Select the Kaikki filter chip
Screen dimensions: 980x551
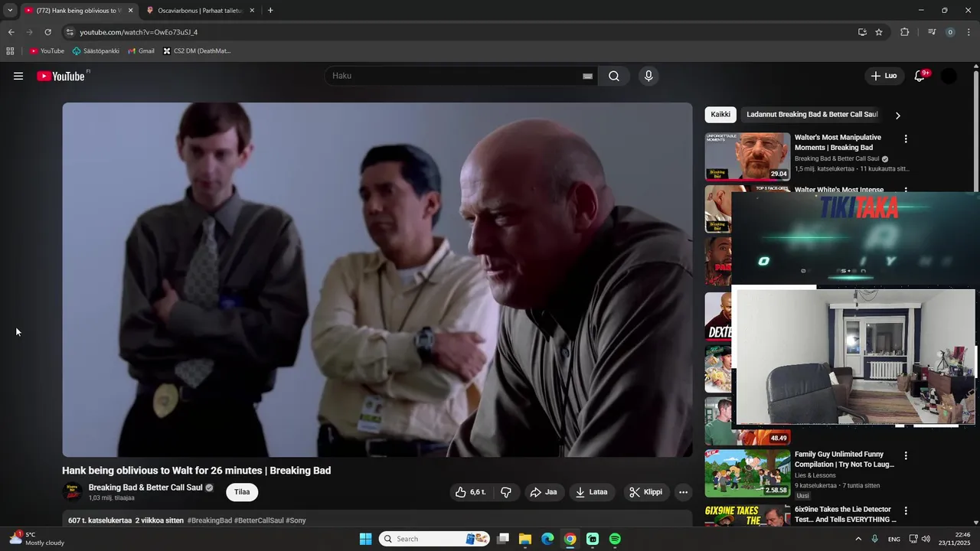point(720,115)
